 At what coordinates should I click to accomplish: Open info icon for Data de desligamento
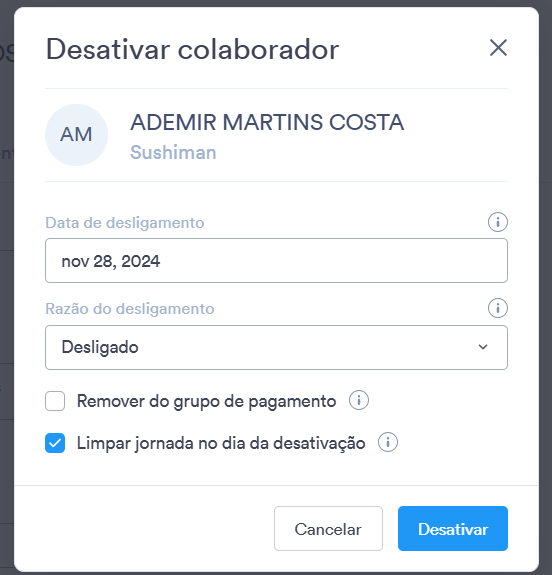(498, 222)
